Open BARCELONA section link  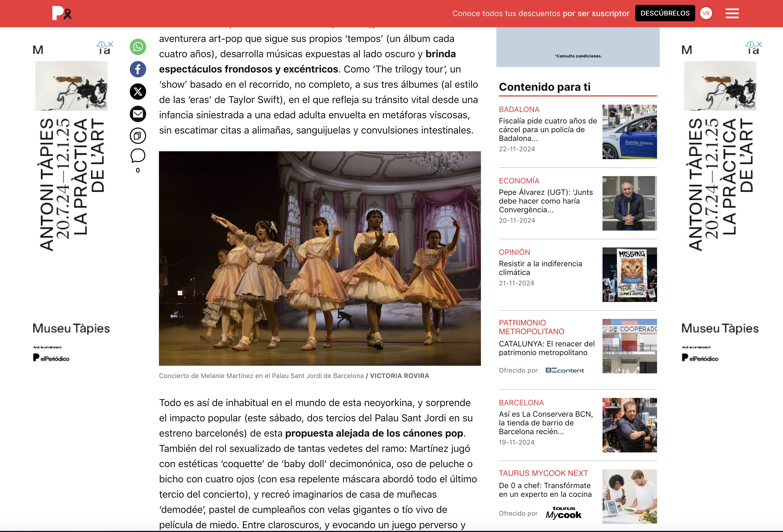(x=521, y=403)
